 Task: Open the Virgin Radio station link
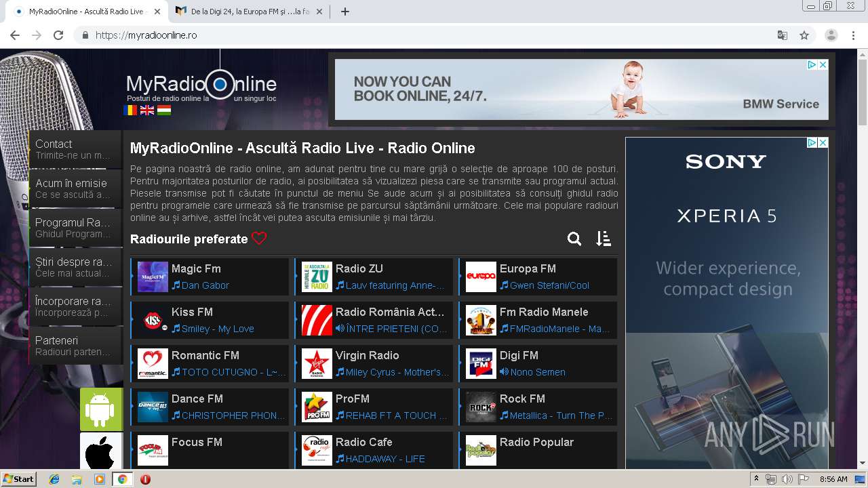367,355
